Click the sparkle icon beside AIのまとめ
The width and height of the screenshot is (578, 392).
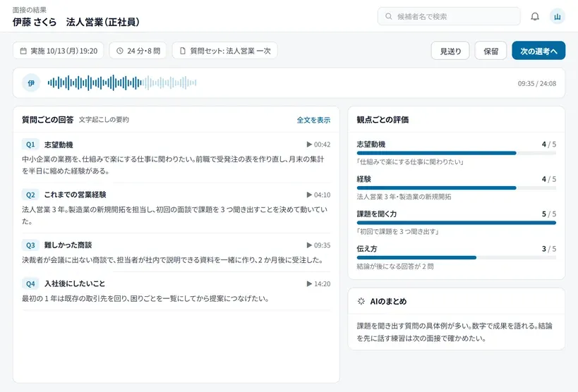point(361,301)
